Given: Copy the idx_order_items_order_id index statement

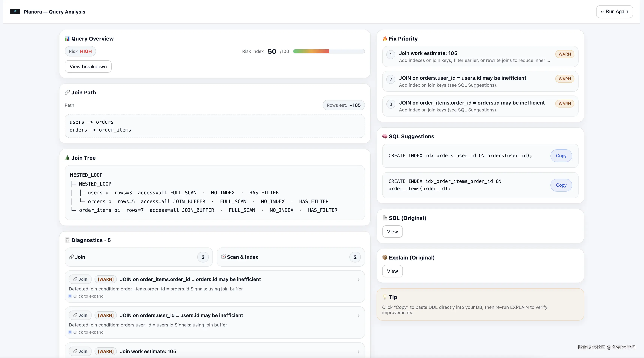Looking at the screenshot, I should [x=561, y=185].
